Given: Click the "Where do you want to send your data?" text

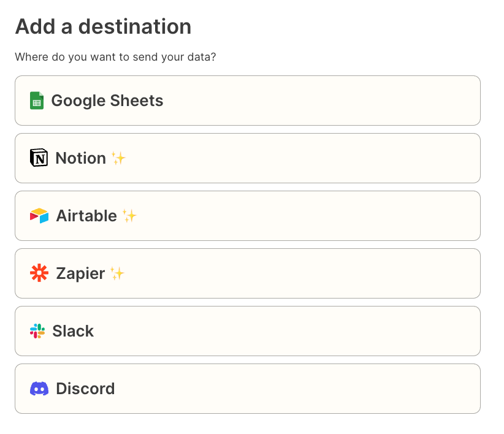Looking at the screenshot, I should [115, 57].
